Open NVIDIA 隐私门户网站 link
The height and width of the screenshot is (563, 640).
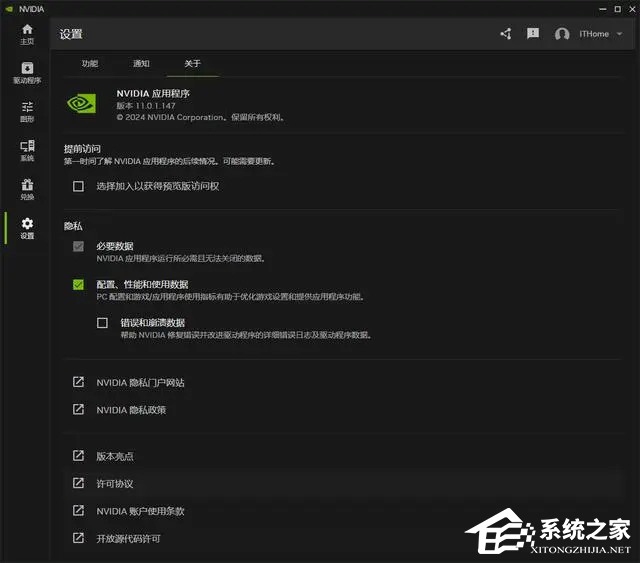point(140,383)
